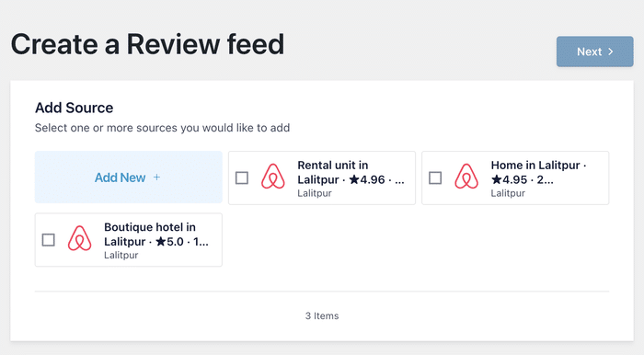Click the Lalitpur subtitle under Boutique hotel

click(121, 256)
